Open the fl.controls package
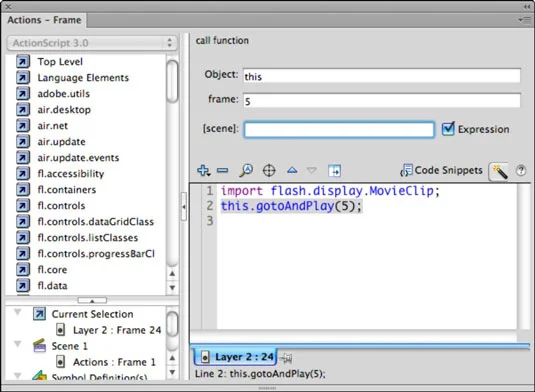This screenshot has height=392, width=535. [61, 206]
